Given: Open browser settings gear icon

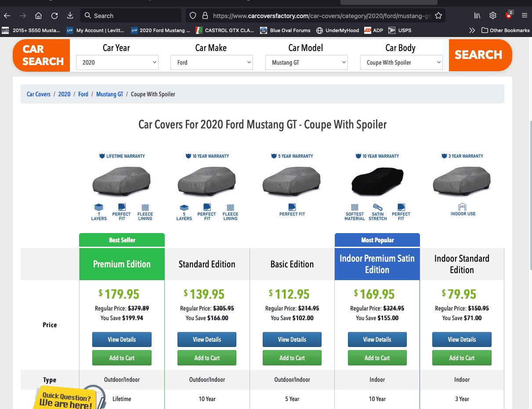Looking at the screenshot, I should (493, 16).
